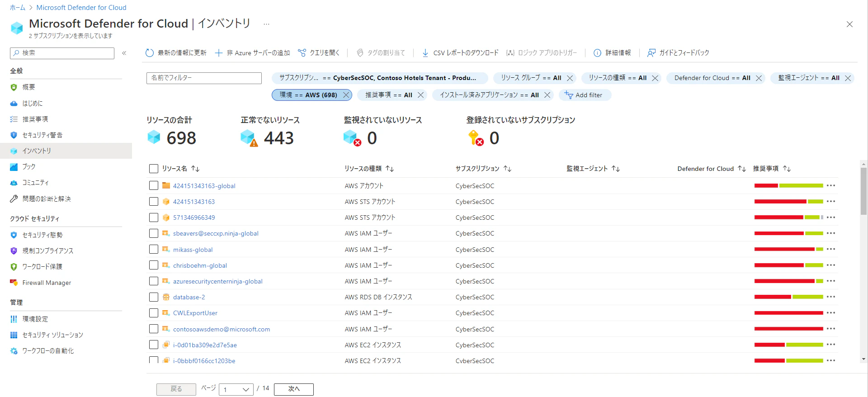Tick the checkbox for sbeavers@seccxp.ninja-global
The image size is (868, 397).
(x=154, y=233)
